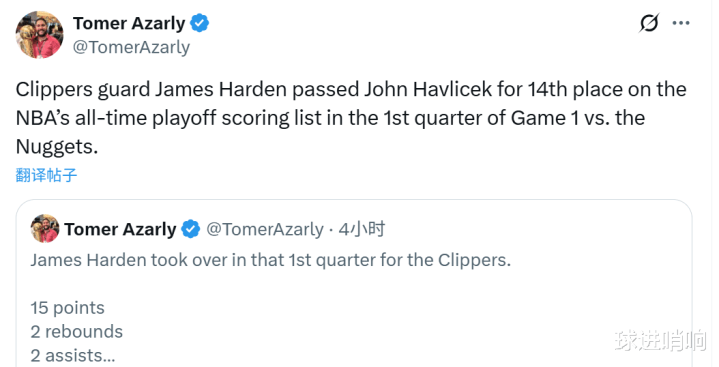This screenshot has width=719, height=367.
Task: Open the @TomerAzarly handle in quoted tweet
Action: click(265, 229)
